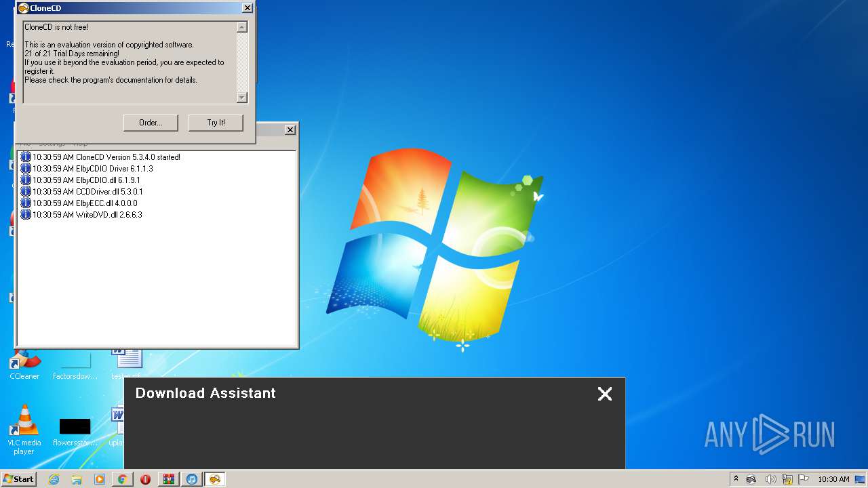Click the Try It! button
This screenshot has height=488, width=868.
(x=216, y=123)
